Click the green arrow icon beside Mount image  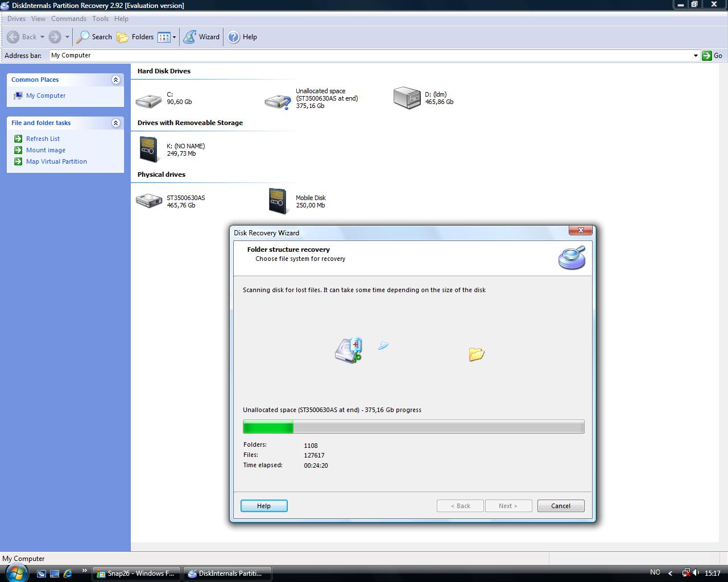(18, 150)
